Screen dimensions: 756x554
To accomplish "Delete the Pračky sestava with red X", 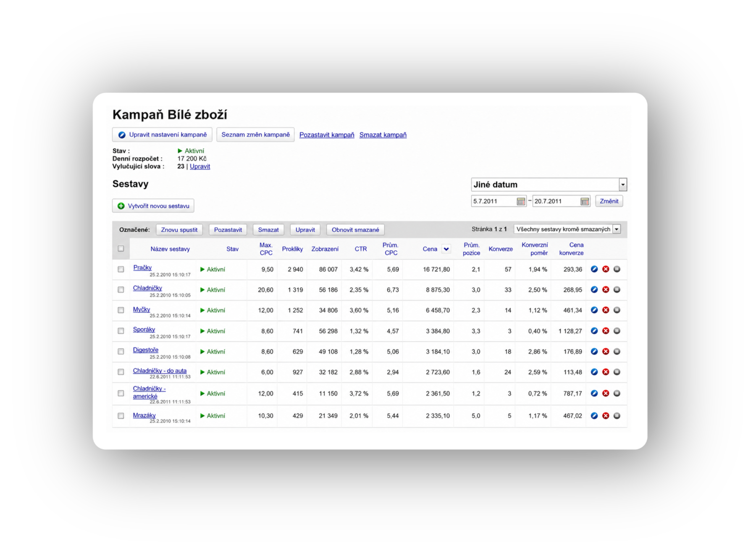I will tap(606, 269).
